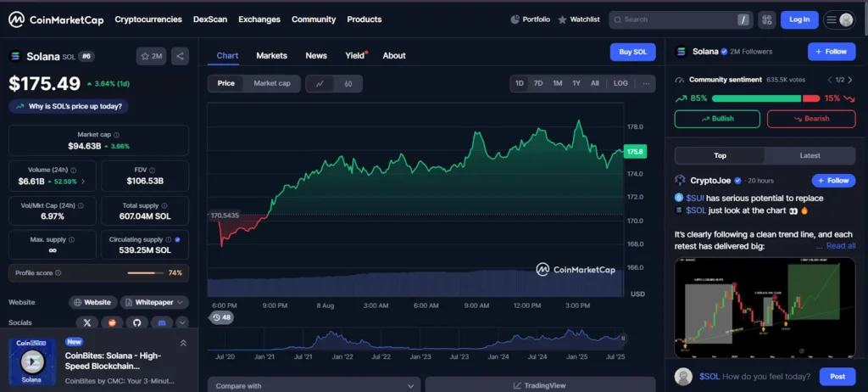This screenshot has width=868, height=392.
Task: Open the Products menu
Action: coord(364,20)
